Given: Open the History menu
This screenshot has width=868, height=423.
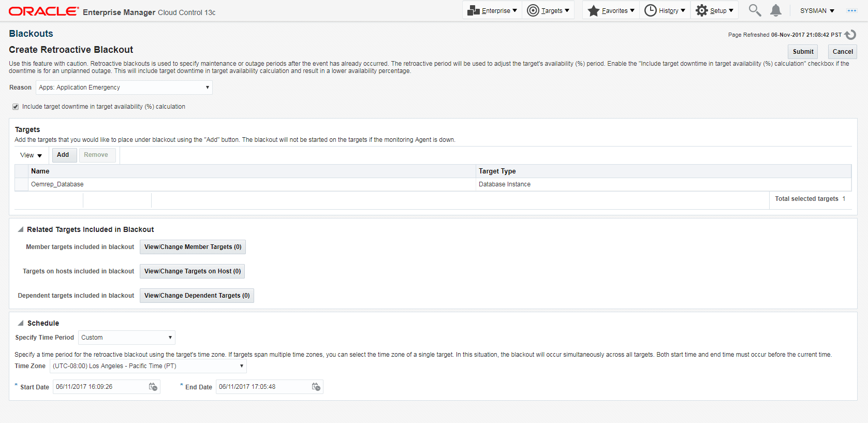Looking at the screenshot, I should (665, 10).
